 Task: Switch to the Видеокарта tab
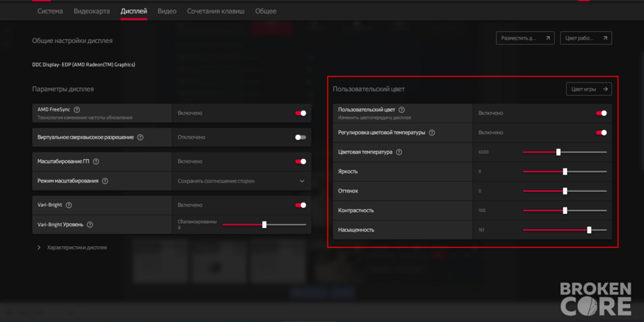92,11
